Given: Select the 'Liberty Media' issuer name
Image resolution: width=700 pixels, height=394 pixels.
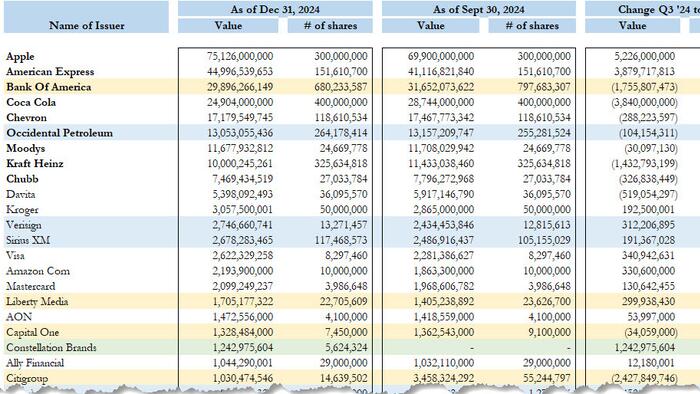Looking at the screenshot, I should tap(37, 302).
